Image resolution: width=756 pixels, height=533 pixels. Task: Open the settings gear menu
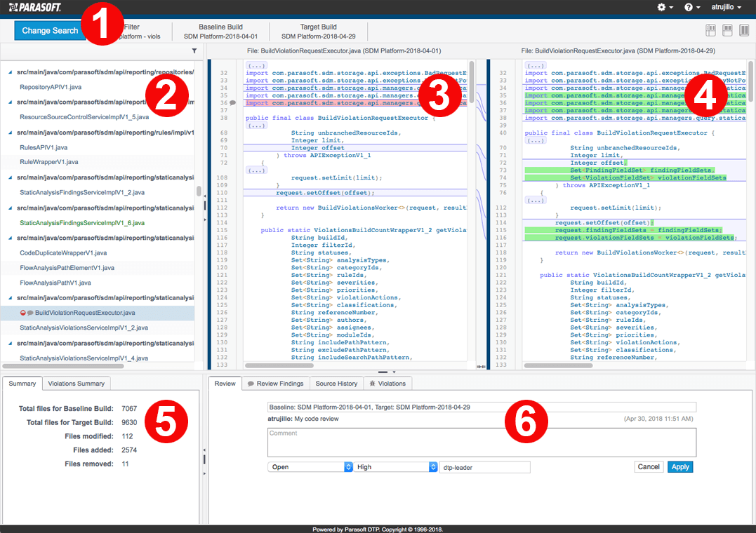pos(664,7)
